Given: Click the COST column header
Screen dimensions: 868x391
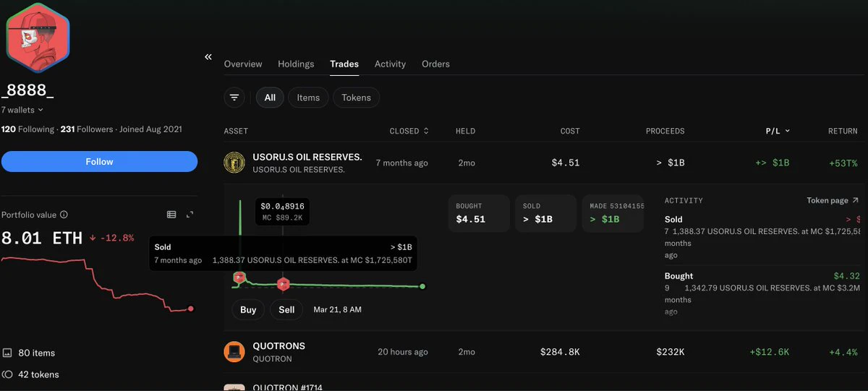Looking at the screenshot, I should click(570, 131).
